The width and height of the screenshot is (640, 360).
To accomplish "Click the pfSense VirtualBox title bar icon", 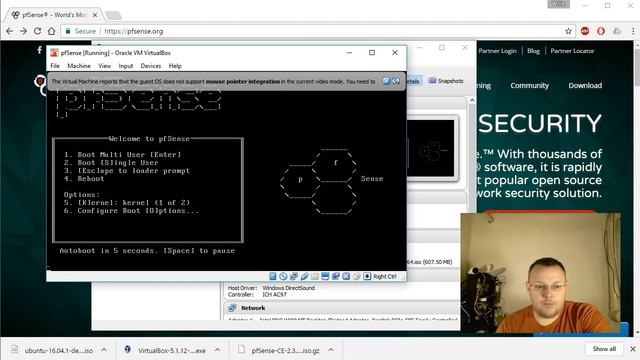I will pos(54,53).
